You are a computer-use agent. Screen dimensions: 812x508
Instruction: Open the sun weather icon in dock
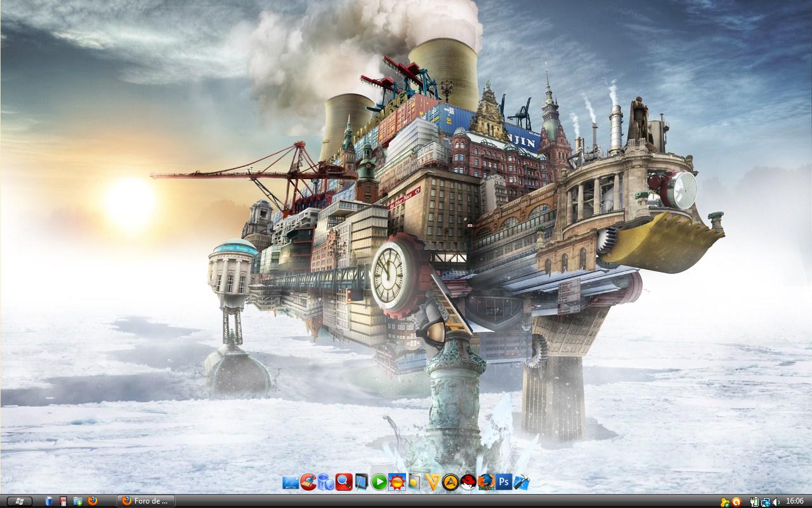(x=397, y=483)
